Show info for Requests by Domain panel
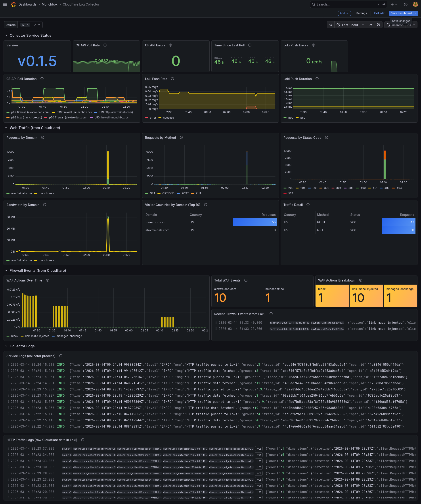Viewport: 421px width, 504px height. coord(43,137)
